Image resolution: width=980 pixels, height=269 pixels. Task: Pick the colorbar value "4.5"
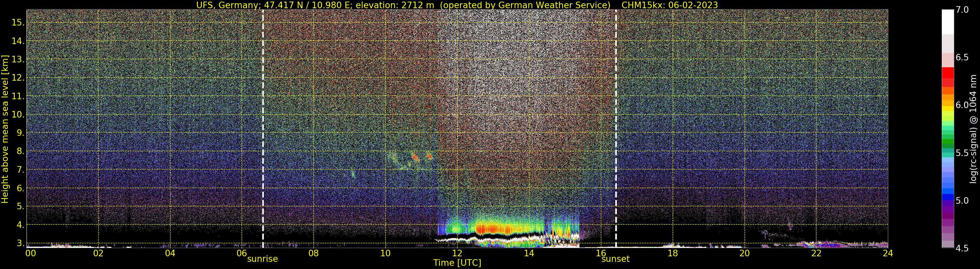962,248
